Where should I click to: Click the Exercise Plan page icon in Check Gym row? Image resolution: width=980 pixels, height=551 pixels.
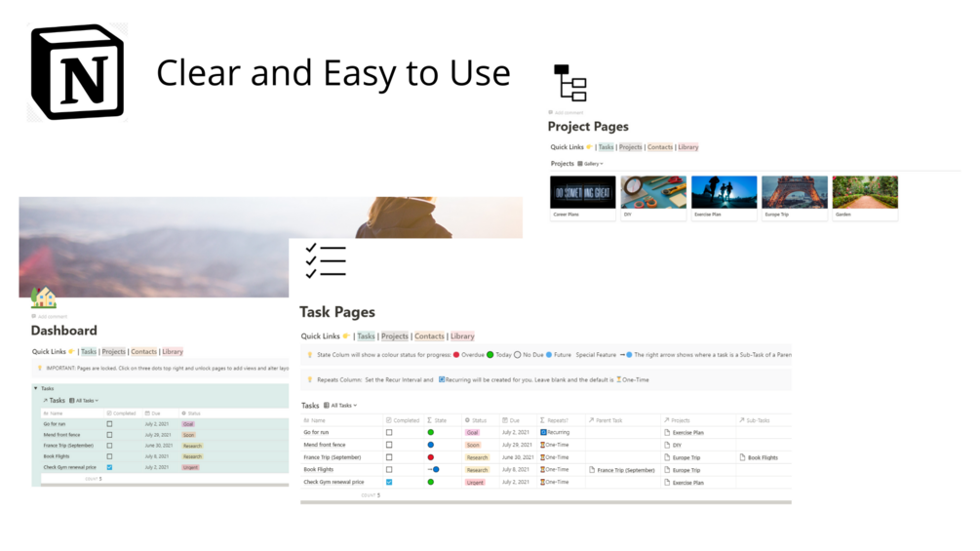coord(667,483)
